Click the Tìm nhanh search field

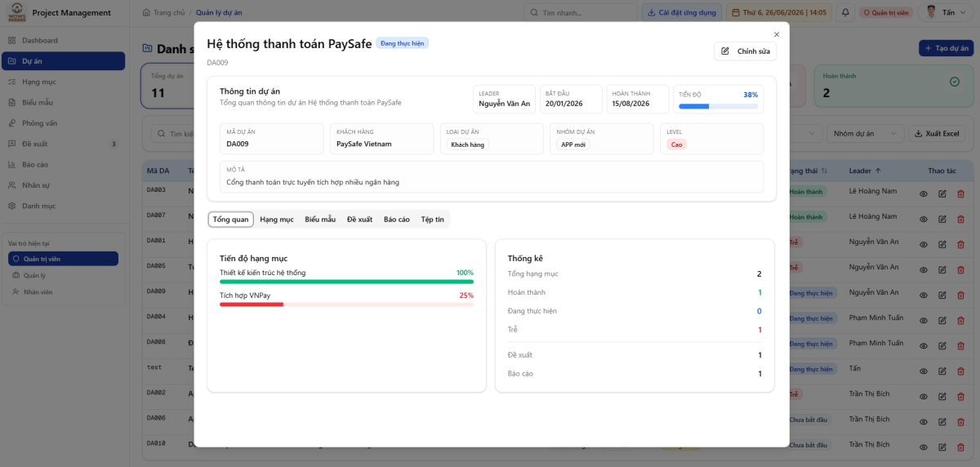(580, 12)
